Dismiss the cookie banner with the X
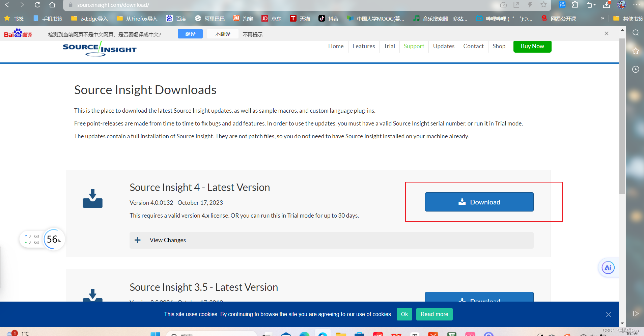Viewport: 644px width, 336px height. click(x=608, y=314)
